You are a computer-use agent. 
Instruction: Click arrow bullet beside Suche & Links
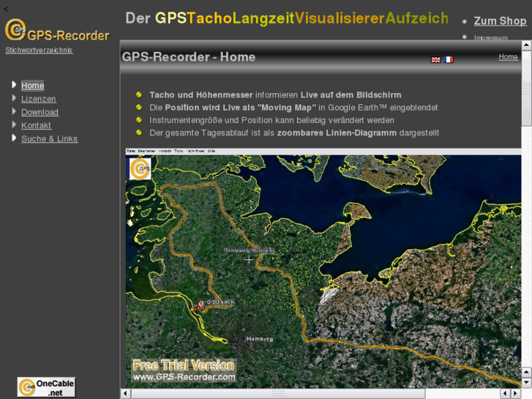tap(14, 138)
